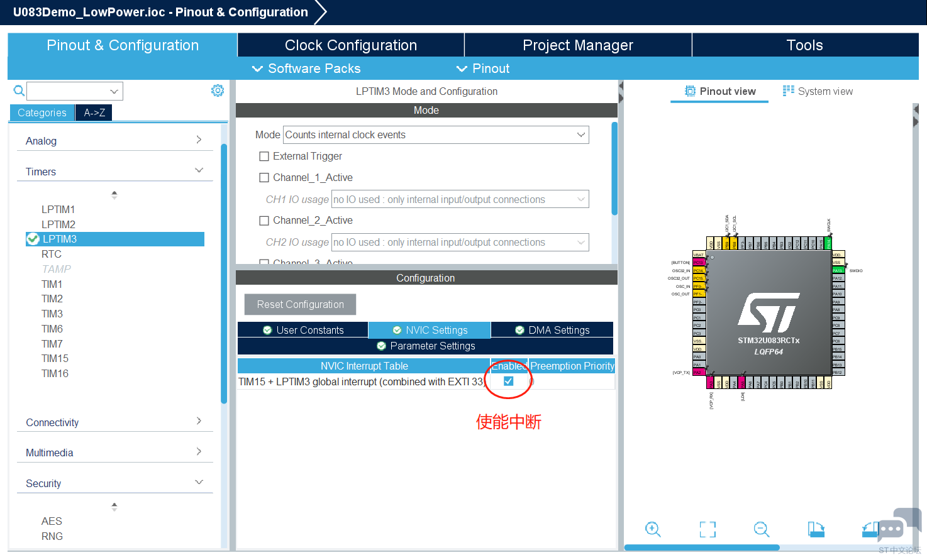927x560 pixels.
Task: Collapse the Security category
Action: (x=114, y=483)
